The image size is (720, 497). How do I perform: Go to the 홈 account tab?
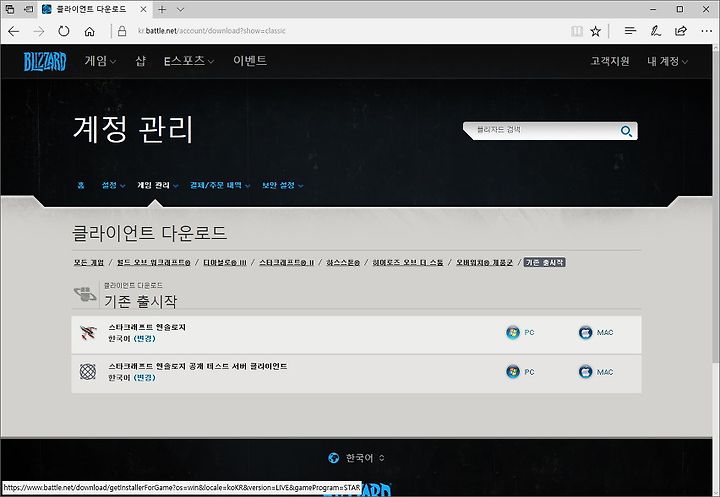tap(81, 185)
